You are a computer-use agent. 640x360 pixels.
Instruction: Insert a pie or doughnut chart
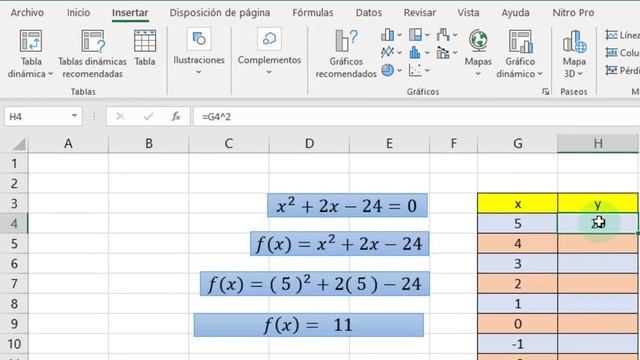tap(387, 70)
